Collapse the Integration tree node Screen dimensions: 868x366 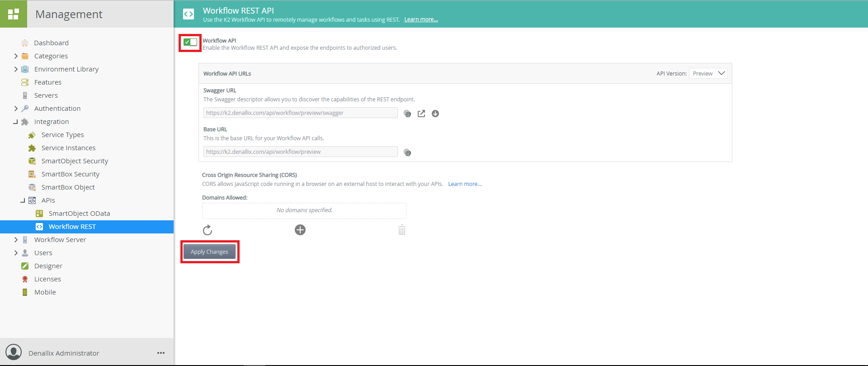coord(16,122)
